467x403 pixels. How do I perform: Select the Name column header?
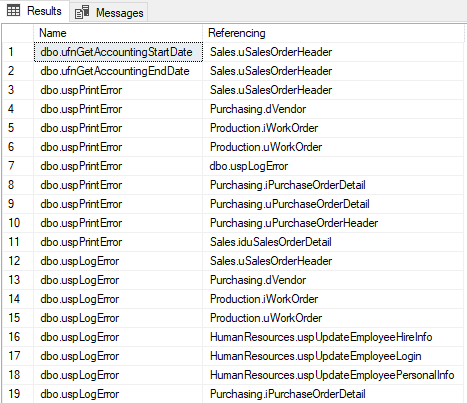(118, 33)
